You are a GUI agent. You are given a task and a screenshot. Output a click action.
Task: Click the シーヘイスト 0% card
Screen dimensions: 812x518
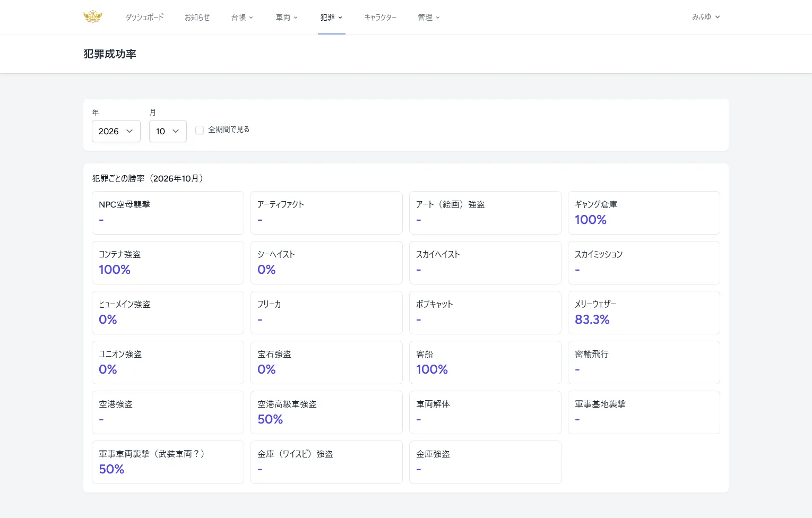[326, 263]
